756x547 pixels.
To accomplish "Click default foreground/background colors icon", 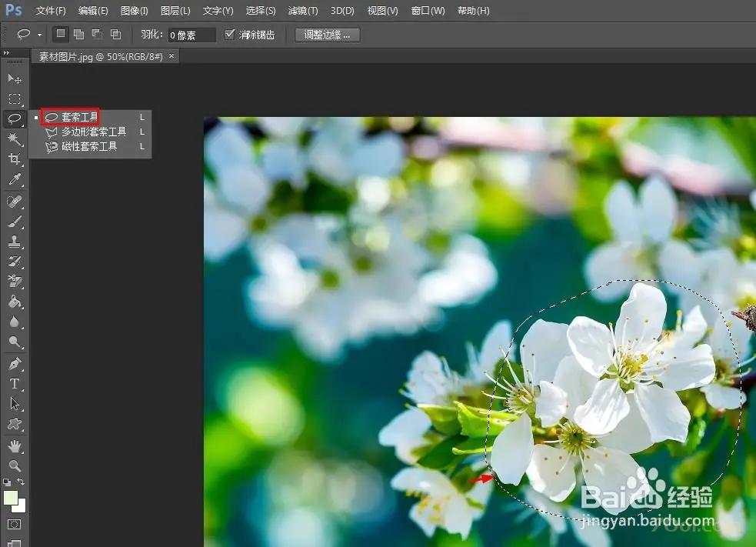I will [7, 482].
